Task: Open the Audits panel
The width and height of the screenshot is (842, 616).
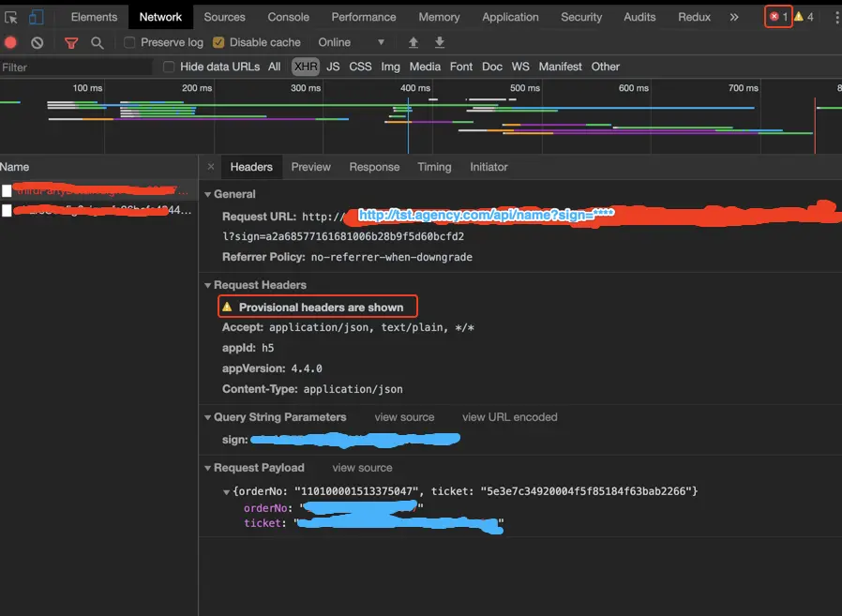Action: [639, 17]
